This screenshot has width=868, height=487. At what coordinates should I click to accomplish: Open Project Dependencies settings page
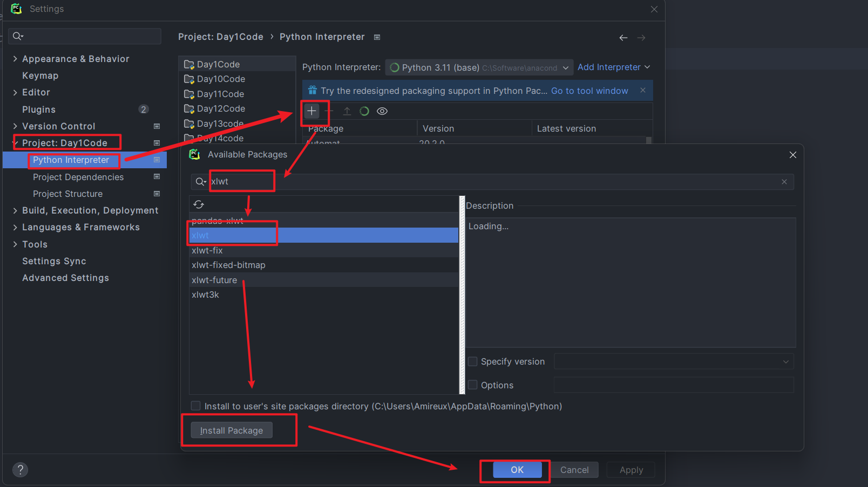point(78,177)
